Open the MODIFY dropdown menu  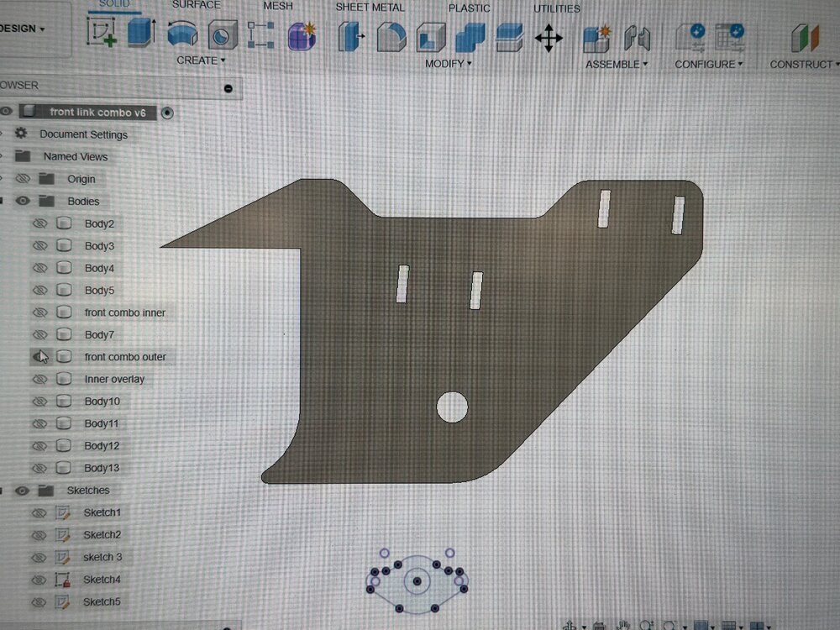point(449,64)
